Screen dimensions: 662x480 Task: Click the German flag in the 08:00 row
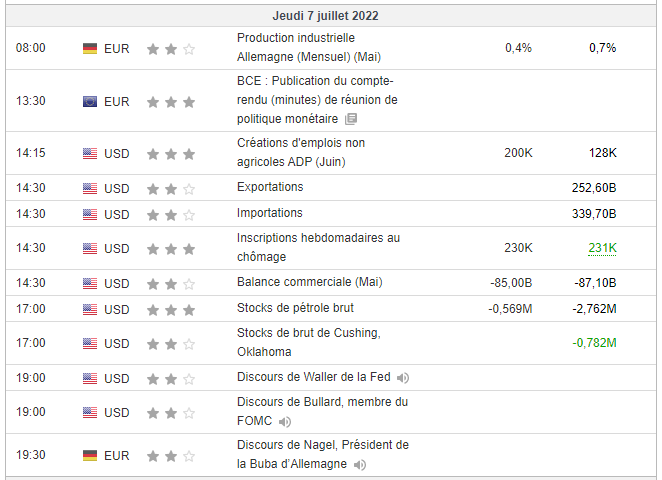[x=90, y=48]
